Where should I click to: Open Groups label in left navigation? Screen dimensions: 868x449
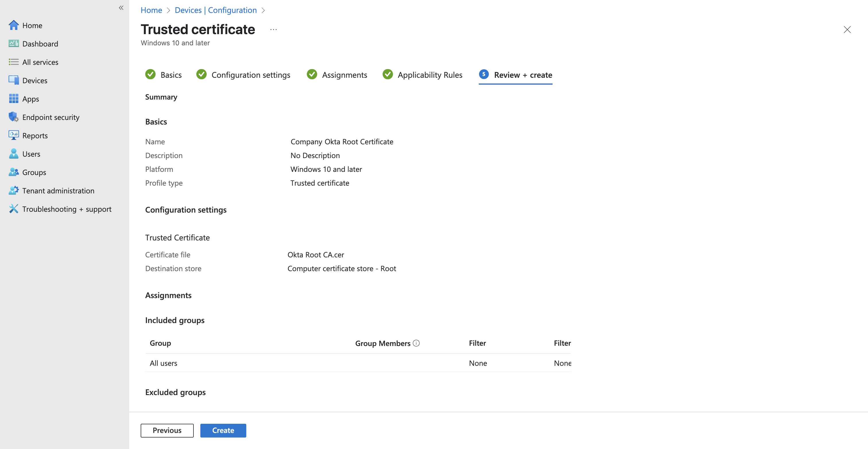tap(34, 172)
